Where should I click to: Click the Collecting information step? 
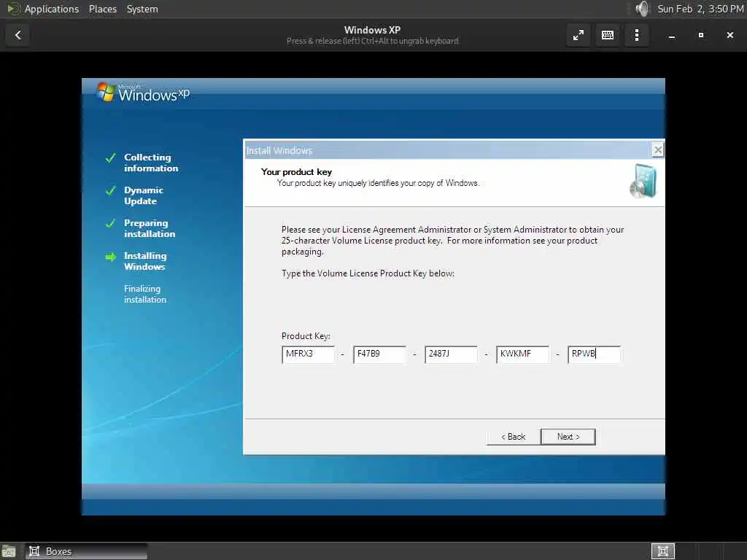(151, 163)
